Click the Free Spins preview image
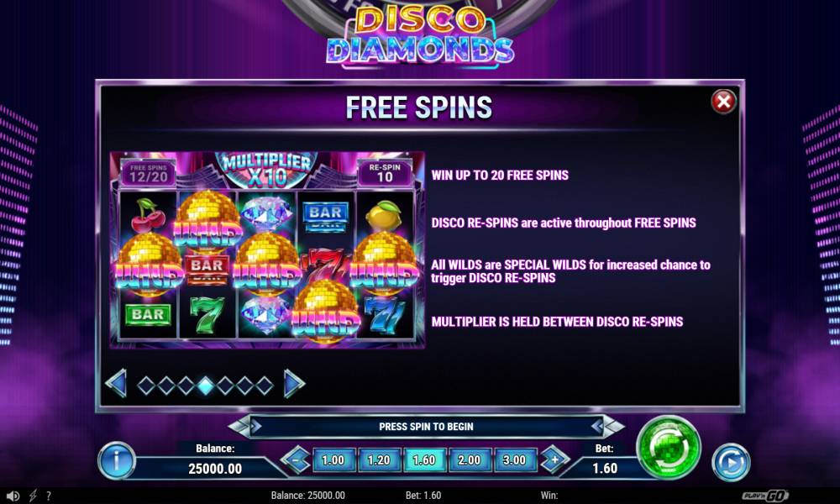 tap(267, 250)
